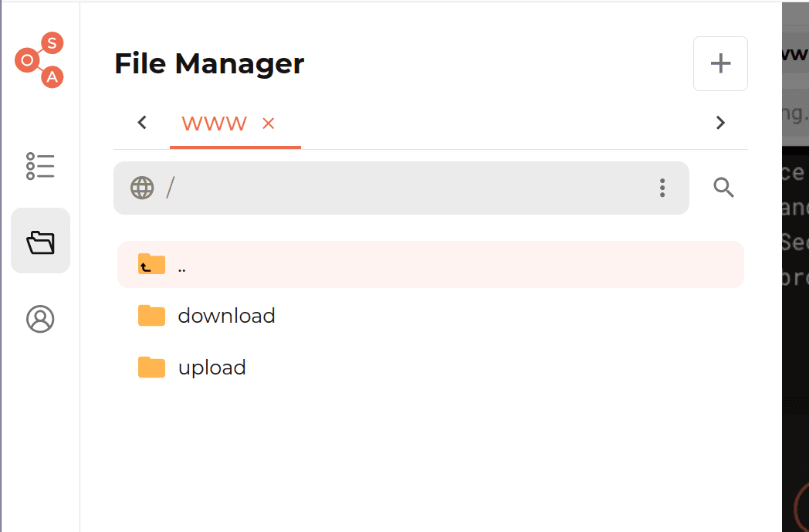809x532 pixels.
Task: Open the user account profile icon
Action: click(40, 318)
